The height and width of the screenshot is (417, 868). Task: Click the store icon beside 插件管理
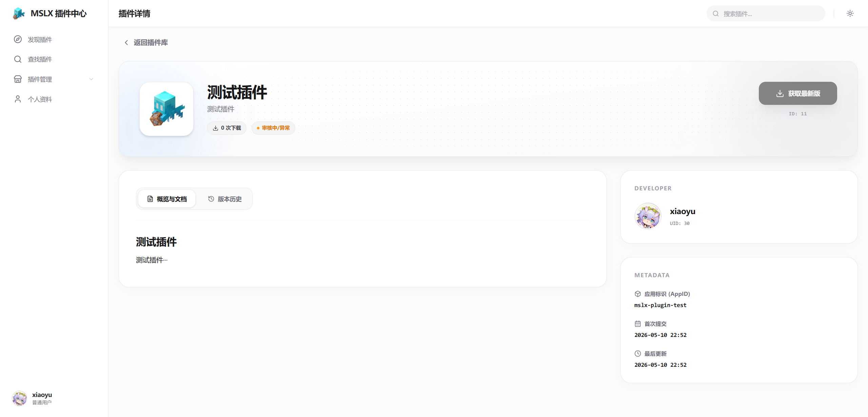pos(18,79)
